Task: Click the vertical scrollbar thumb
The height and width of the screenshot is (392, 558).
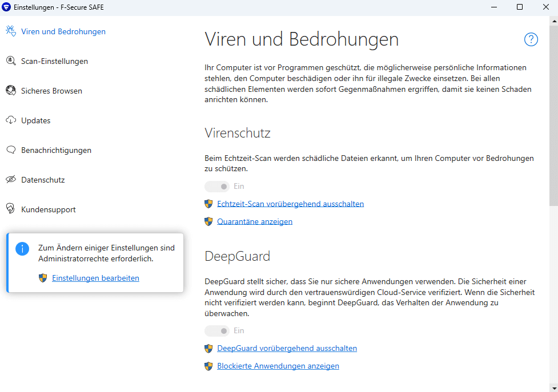Action: click(554, 115)
